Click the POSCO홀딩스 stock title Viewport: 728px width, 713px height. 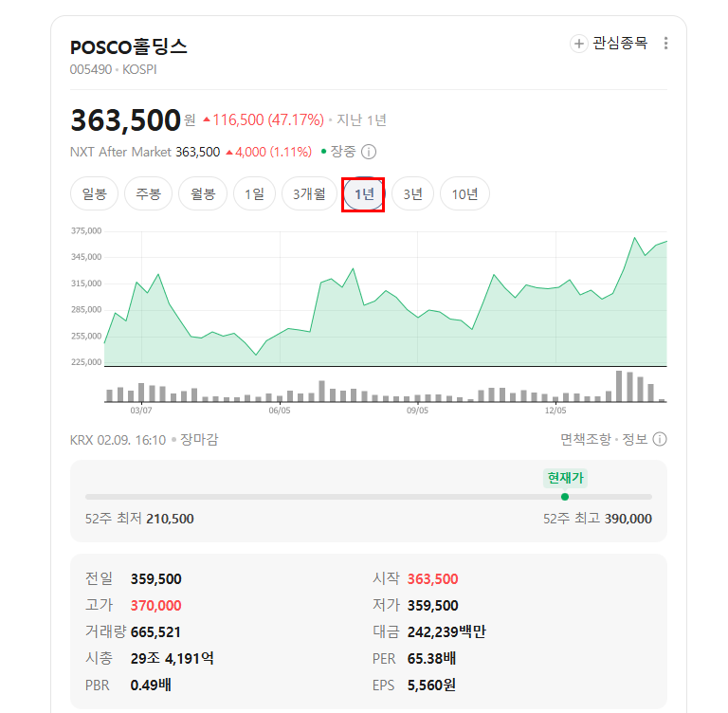click(x=129, y=46)
